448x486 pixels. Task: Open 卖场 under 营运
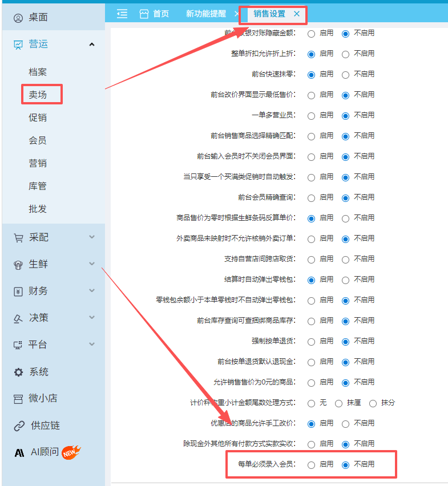[x=38, y=95]
